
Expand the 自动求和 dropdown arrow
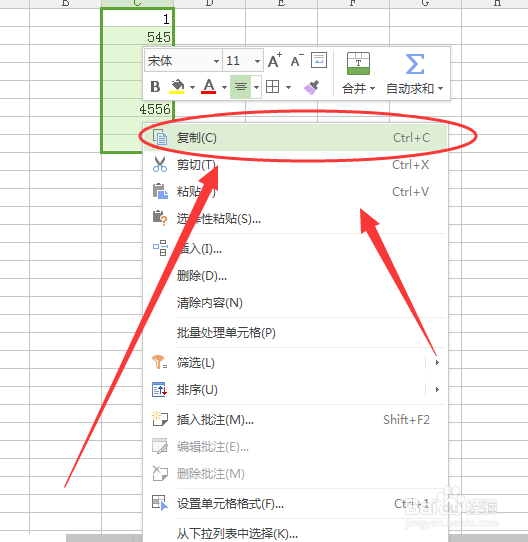tap(440, 88)
